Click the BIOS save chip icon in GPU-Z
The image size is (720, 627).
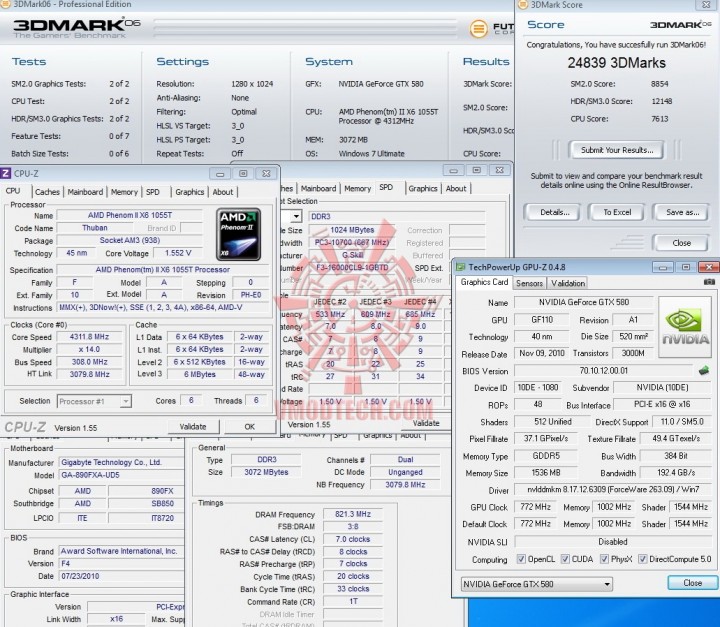tap(703, 370)
